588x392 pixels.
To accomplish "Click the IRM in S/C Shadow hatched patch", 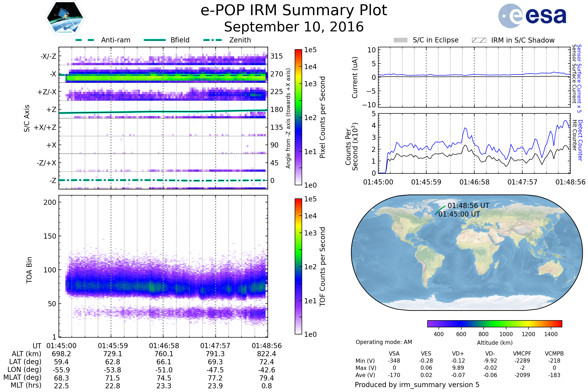I will coord(479,40).
